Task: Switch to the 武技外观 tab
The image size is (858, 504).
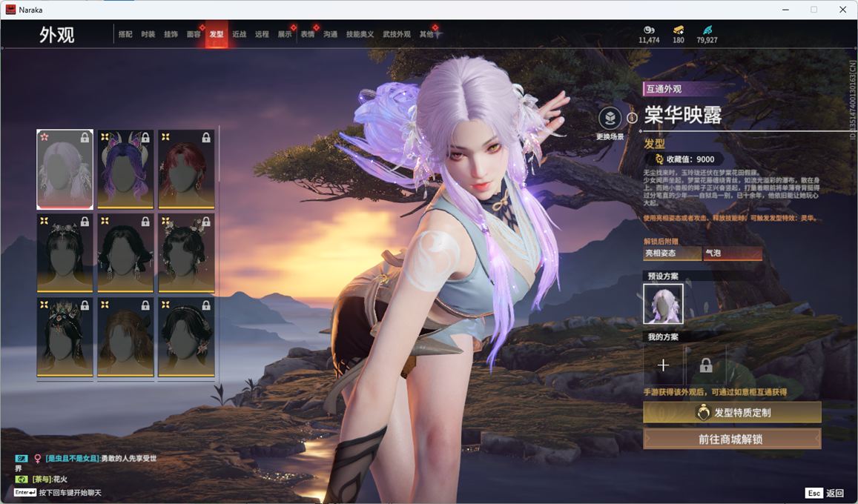Action: [397, 34]
